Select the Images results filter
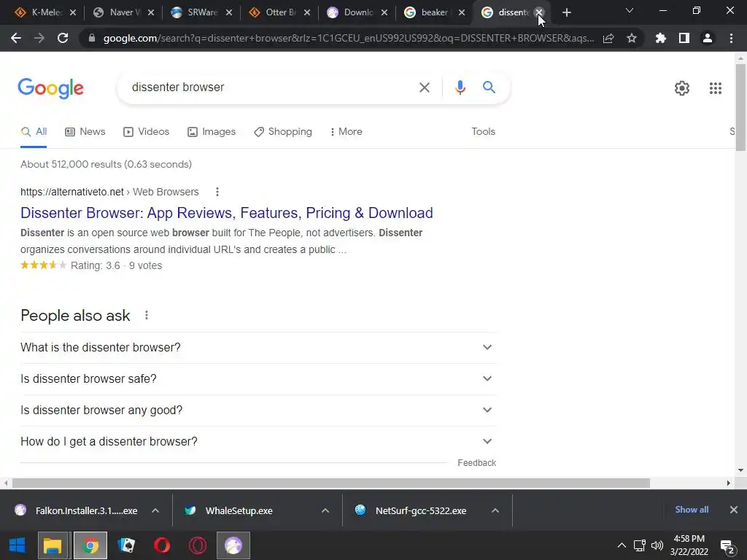The image size is (747, 560). 212,132
